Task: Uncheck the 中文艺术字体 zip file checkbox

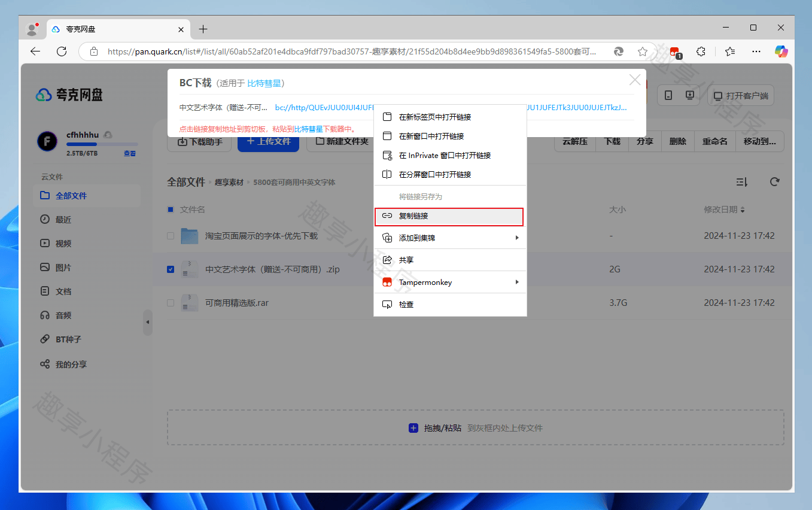Action: click(171, 269)
